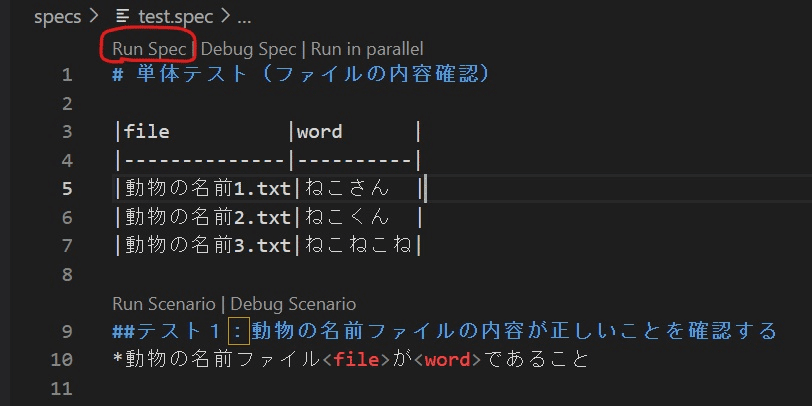
Task: Click cell ねこくん
Action: click(346, 217)
